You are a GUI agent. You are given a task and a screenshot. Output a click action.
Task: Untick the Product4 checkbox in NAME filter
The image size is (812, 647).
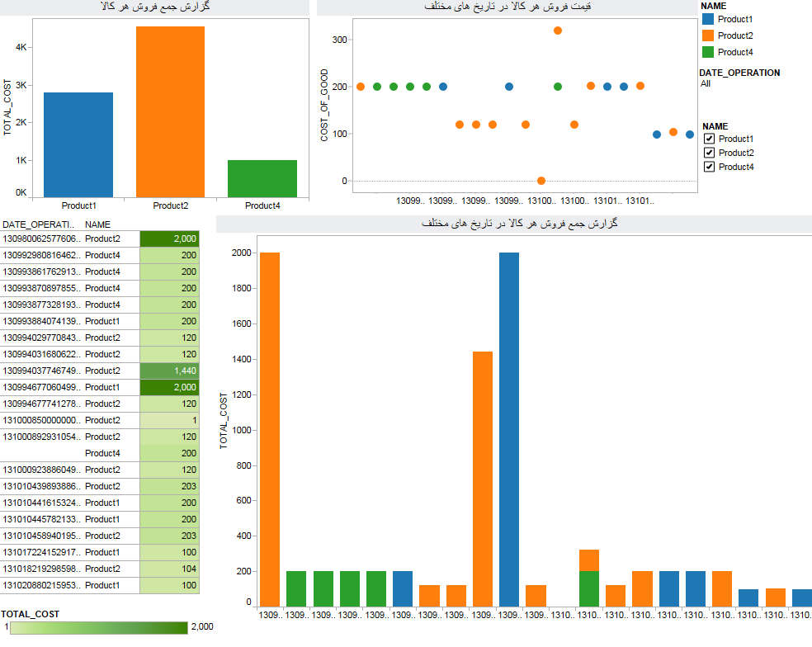[709, 167]
